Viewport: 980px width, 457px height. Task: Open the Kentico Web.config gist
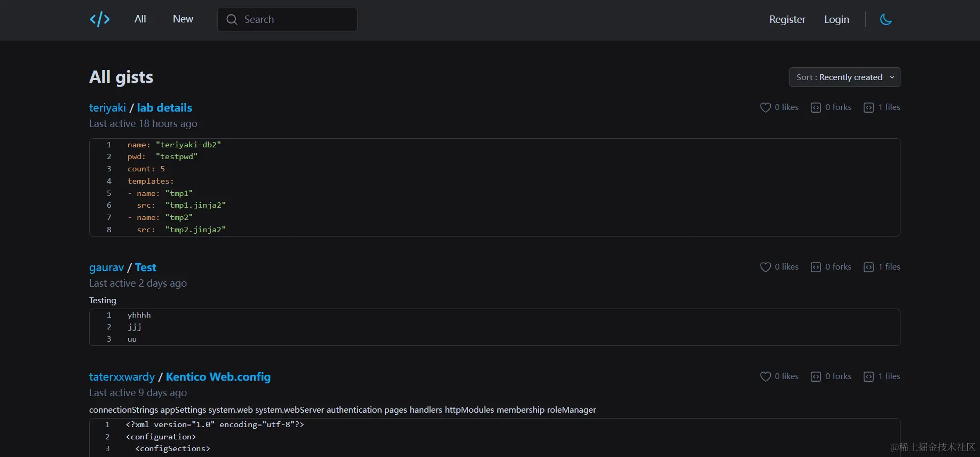click(x=218, y=377)
